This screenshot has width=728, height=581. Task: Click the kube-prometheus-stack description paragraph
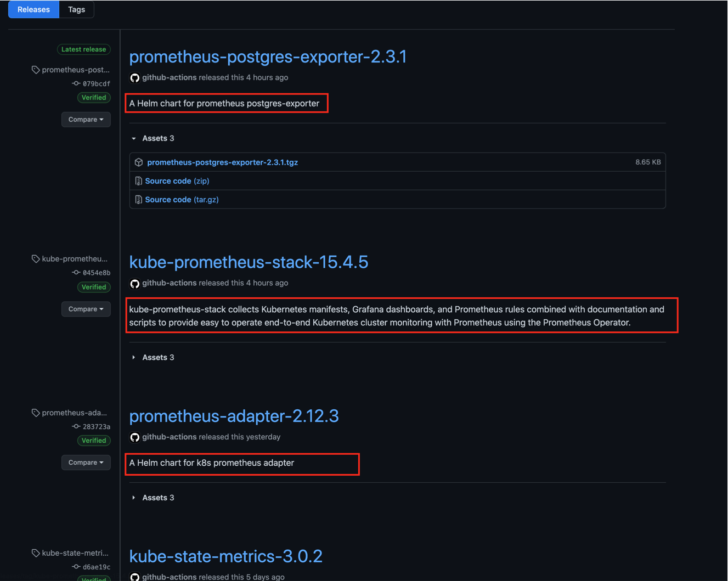[397, 316]
